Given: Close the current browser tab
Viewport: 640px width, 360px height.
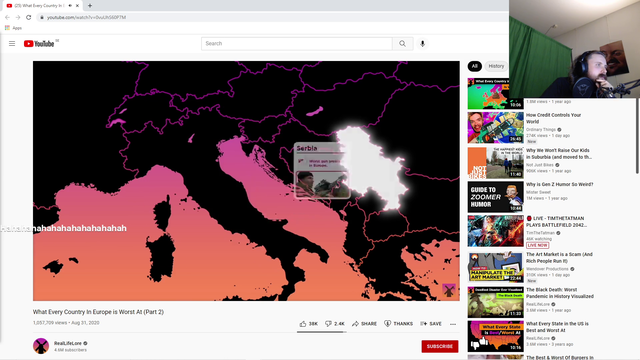Looking at the screenshot, I should tap(77, 6).
